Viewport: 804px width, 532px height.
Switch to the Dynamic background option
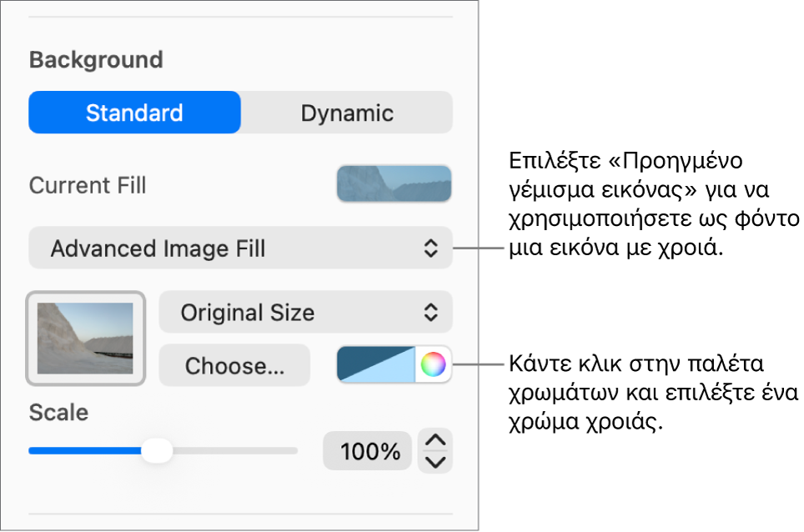[347, 113]
